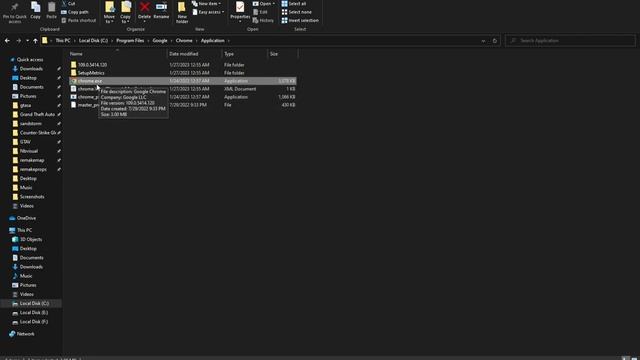Click the Rename ribbon icon
Screen dimensions: 640x360
point(161,11)
